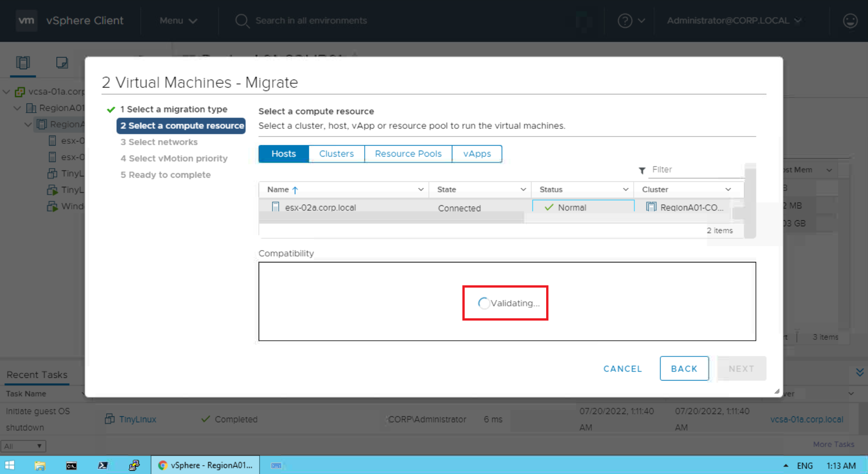Screen dimensions: 868x474
Task: Open Cluster column dropdown chevron
Action: (728, 190)
